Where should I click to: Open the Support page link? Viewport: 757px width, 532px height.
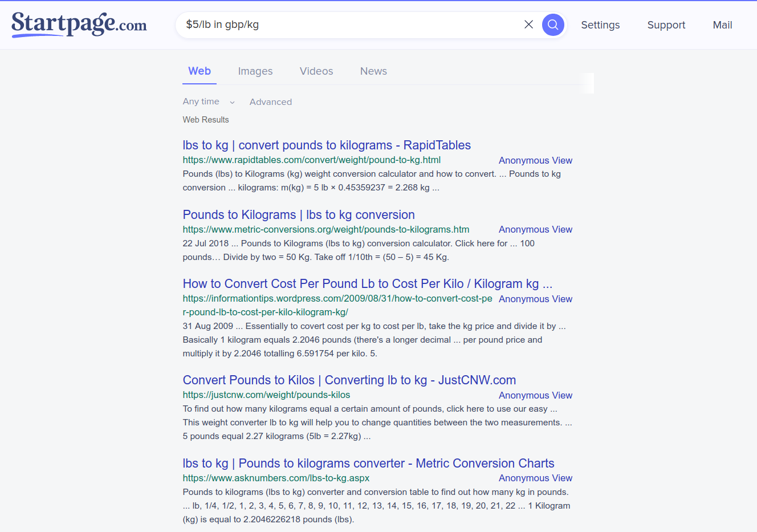(x=666, y=25)
